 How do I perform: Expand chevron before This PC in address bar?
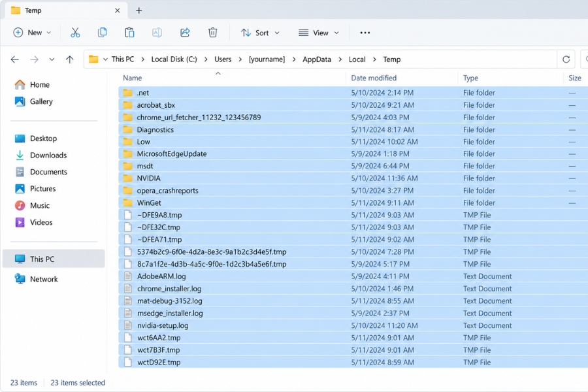coord(105,59)
